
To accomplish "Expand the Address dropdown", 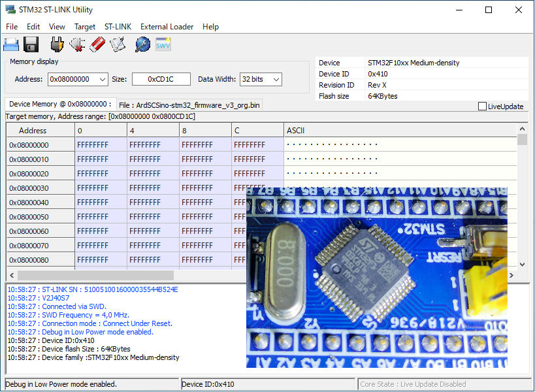I will 102,79.
